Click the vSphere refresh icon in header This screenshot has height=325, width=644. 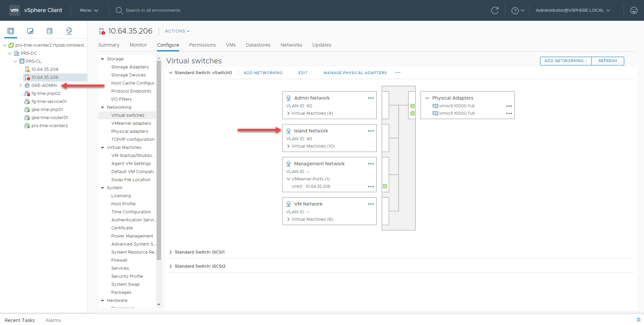pos(495,10)
